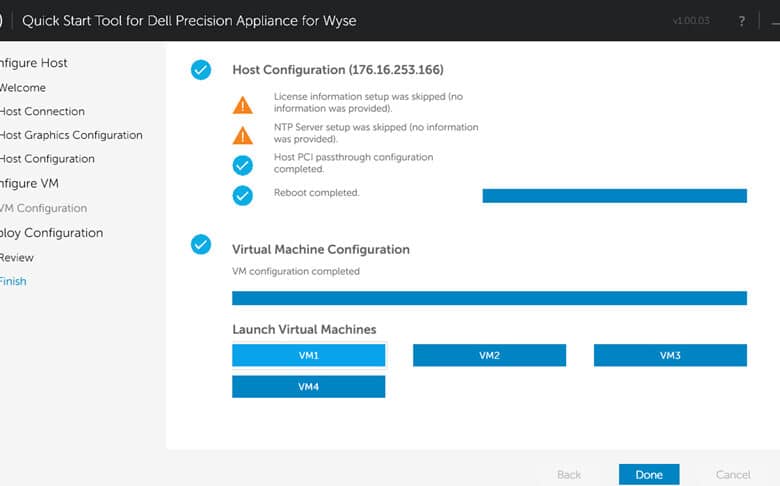This screenshot has width=780, height=486.
Task: Click the help question mark icon
Action: (x=742, y=21)
